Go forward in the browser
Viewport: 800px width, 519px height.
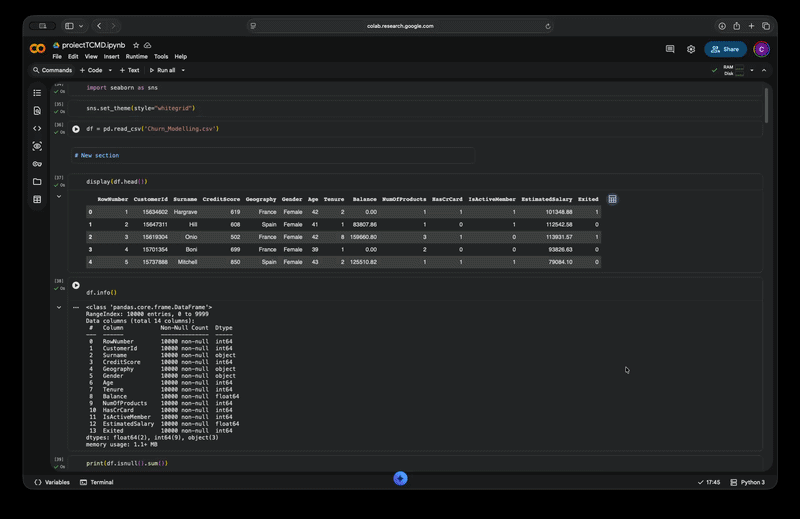(x=113, y=26)
